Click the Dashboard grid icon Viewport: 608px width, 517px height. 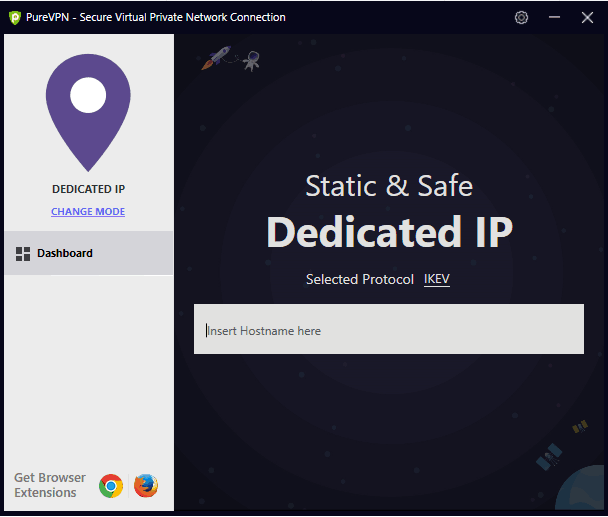(x=23, y=254)
